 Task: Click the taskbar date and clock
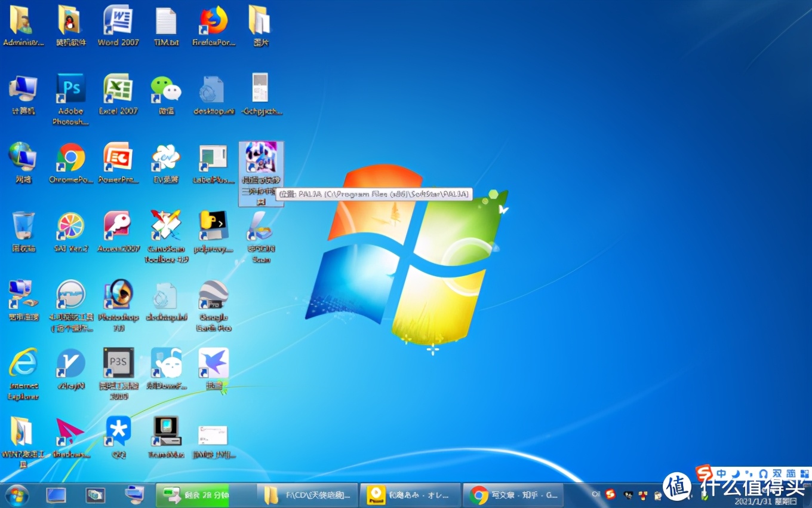pos(765,501)
